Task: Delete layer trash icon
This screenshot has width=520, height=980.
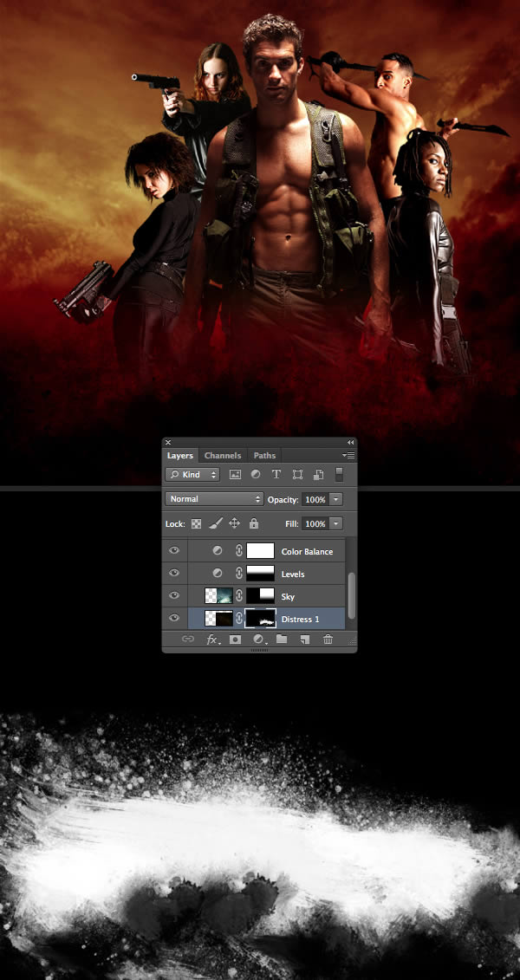Action: tap(328, 639)
